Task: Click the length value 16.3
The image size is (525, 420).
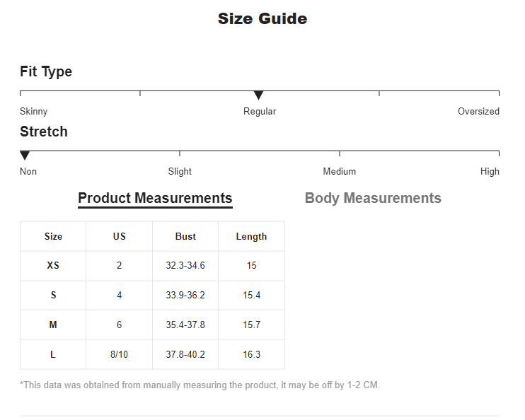Action: click(251, 354)
